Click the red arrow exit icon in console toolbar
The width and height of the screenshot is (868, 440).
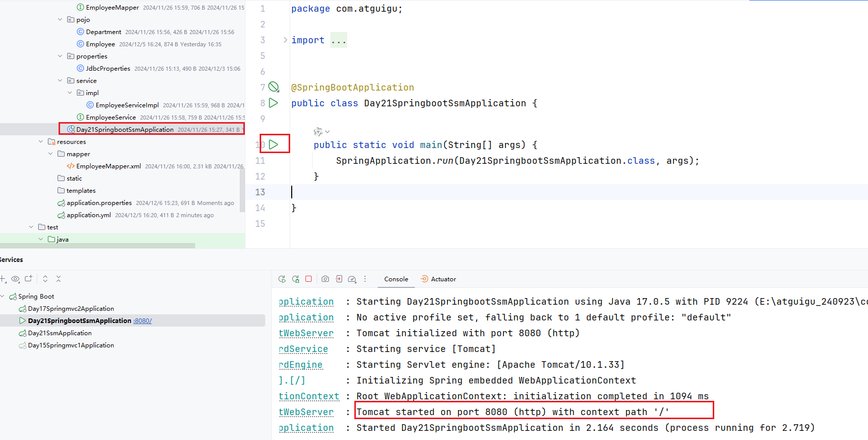click(339, 279)
